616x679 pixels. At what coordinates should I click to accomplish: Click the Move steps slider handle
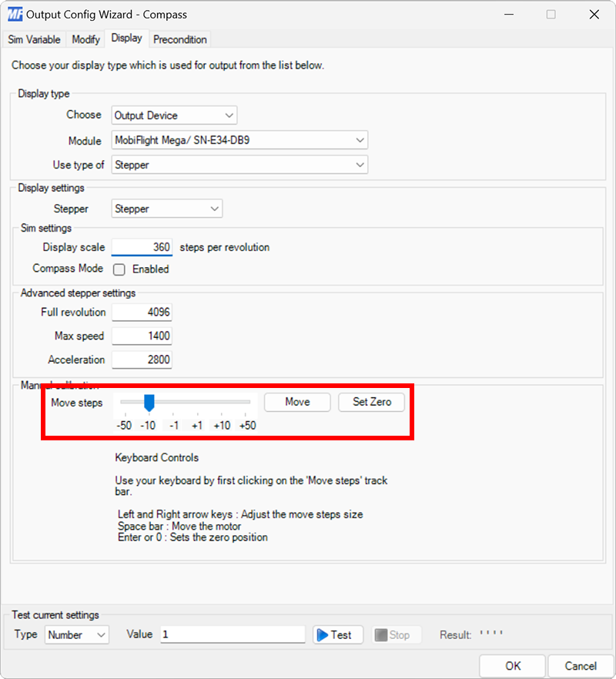tap(148, 402)
